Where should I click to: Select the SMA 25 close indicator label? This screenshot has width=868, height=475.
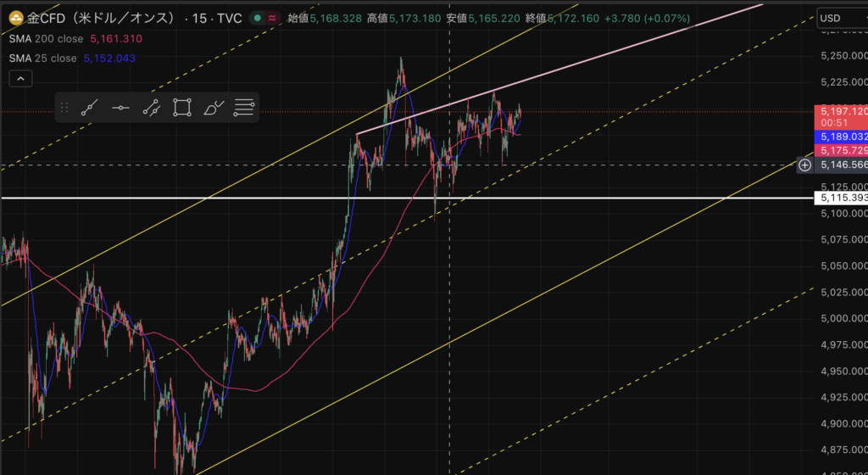click(x=42, y=59)
